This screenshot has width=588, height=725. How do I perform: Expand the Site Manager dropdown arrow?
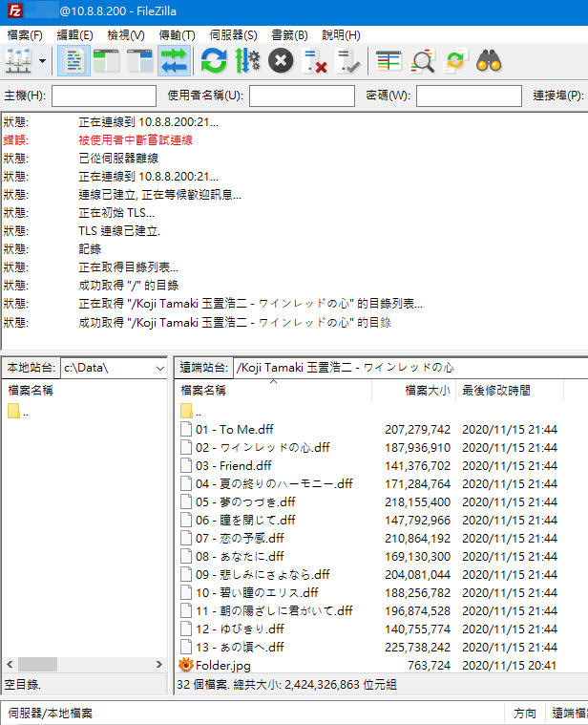coord(43,61)
